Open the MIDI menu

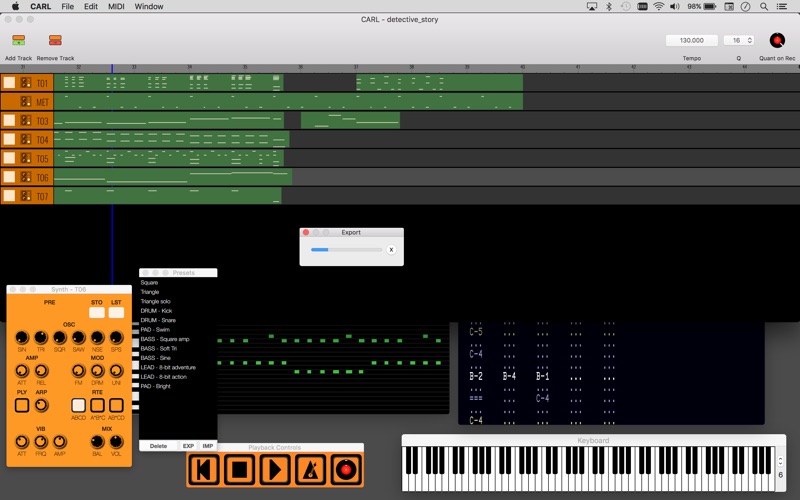116,7
